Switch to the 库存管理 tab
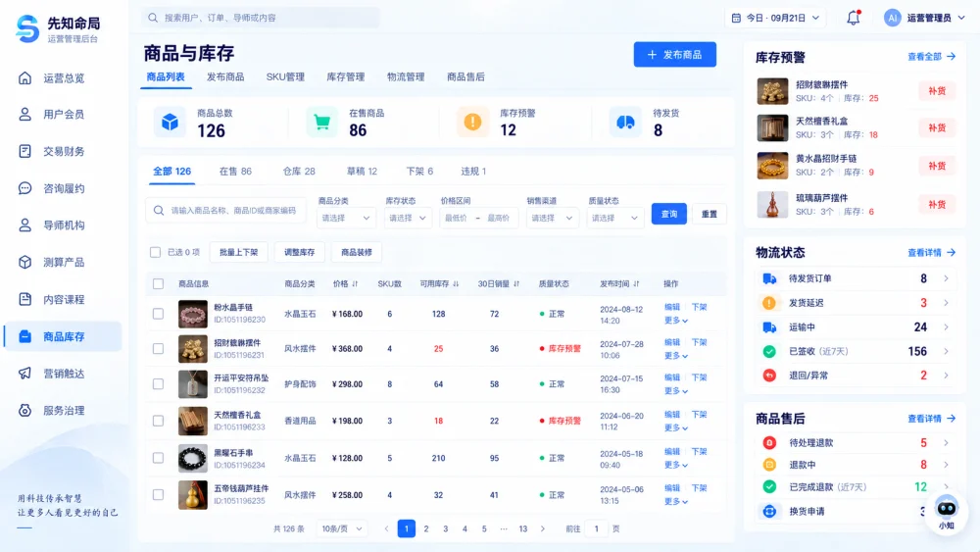The height and width of the screenshot is (552, 980). point(346,76)
